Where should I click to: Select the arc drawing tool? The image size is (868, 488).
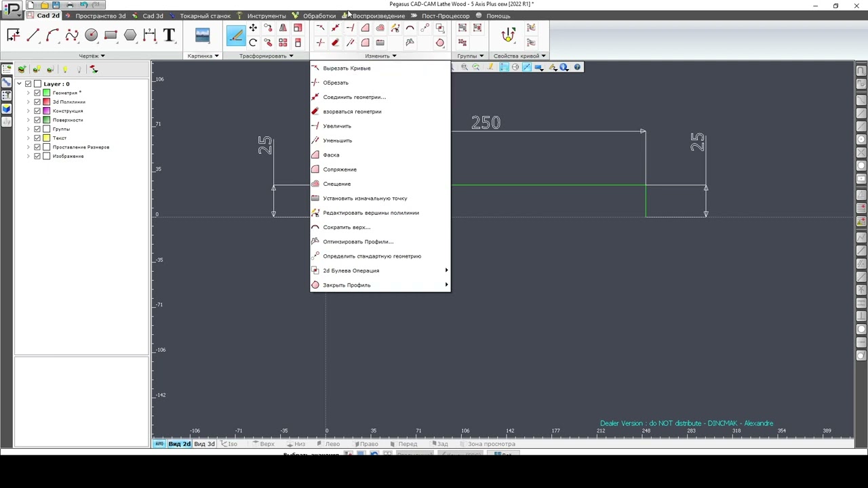(x=52, y=35)
